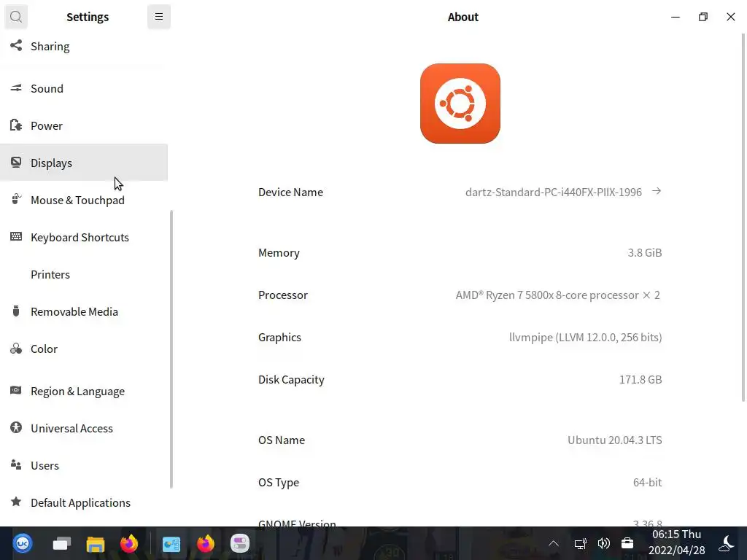Click the About panel scrollbar
This screenshot has height=560, width=747.
click(743, 217)
